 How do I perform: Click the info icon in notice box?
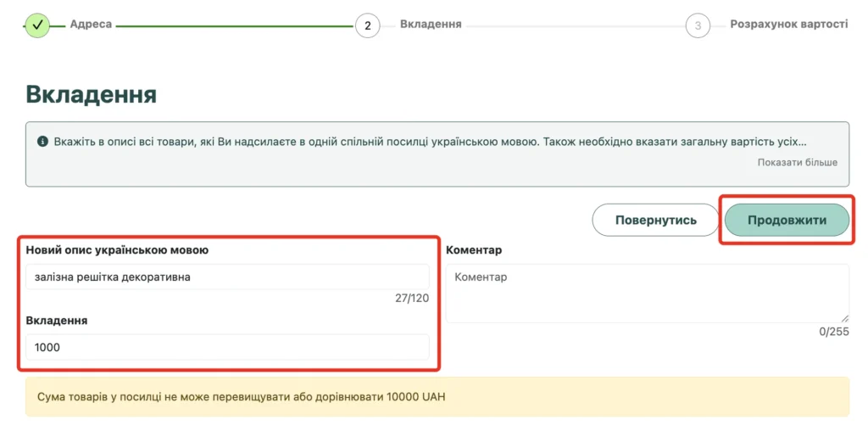click(x=42, y=141)
